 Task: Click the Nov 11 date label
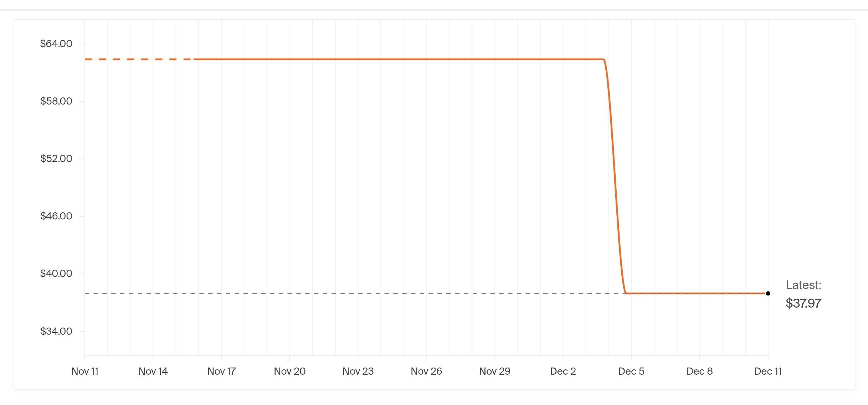click(x=85, y=371)
